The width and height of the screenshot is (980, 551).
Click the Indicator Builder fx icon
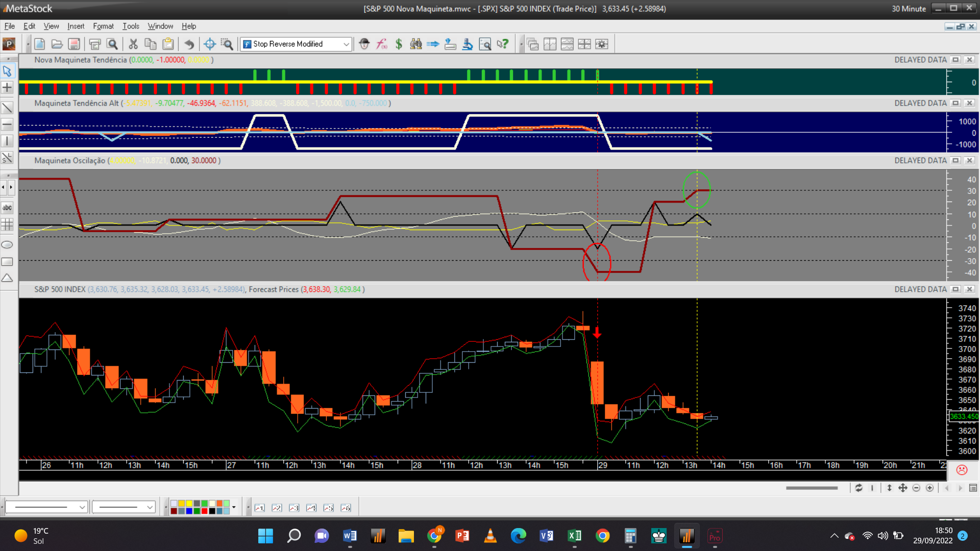[382, 44]
